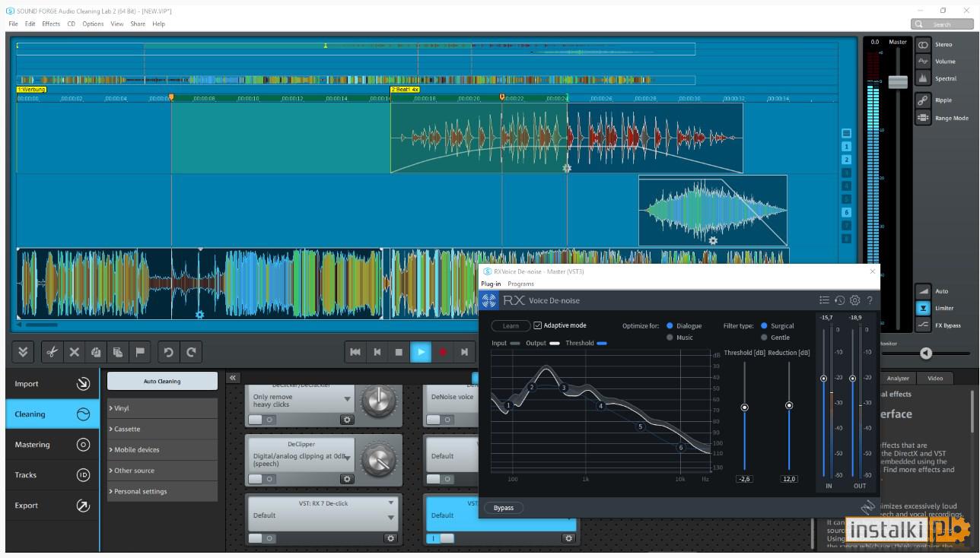Viewport: 980px width, 558px height.
Task: Stop playback
Action: 399,352
